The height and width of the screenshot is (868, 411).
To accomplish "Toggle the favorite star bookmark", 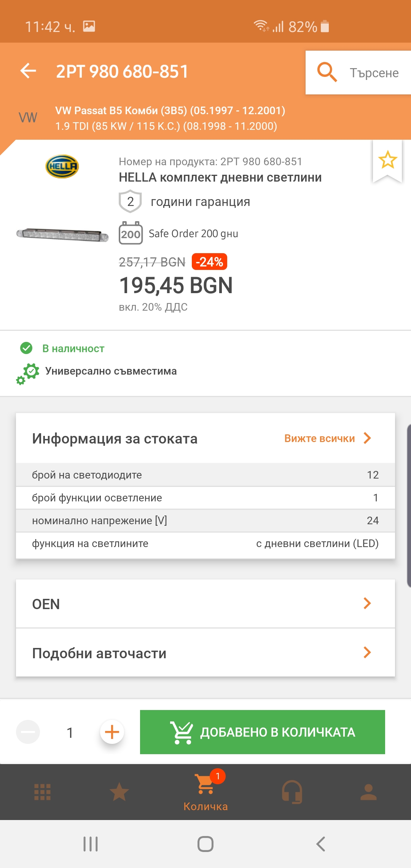I will pyautogui.click(x=387, y=160).
